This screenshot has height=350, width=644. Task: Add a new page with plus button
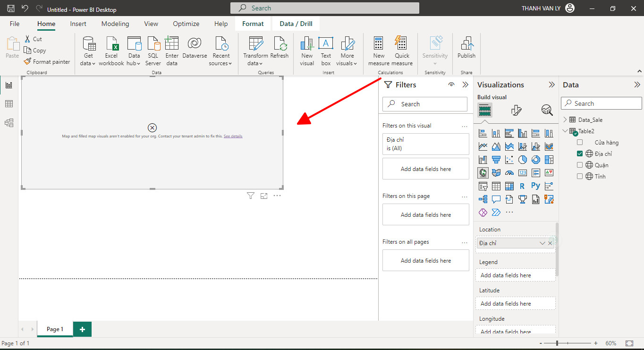tap(82, 329)
